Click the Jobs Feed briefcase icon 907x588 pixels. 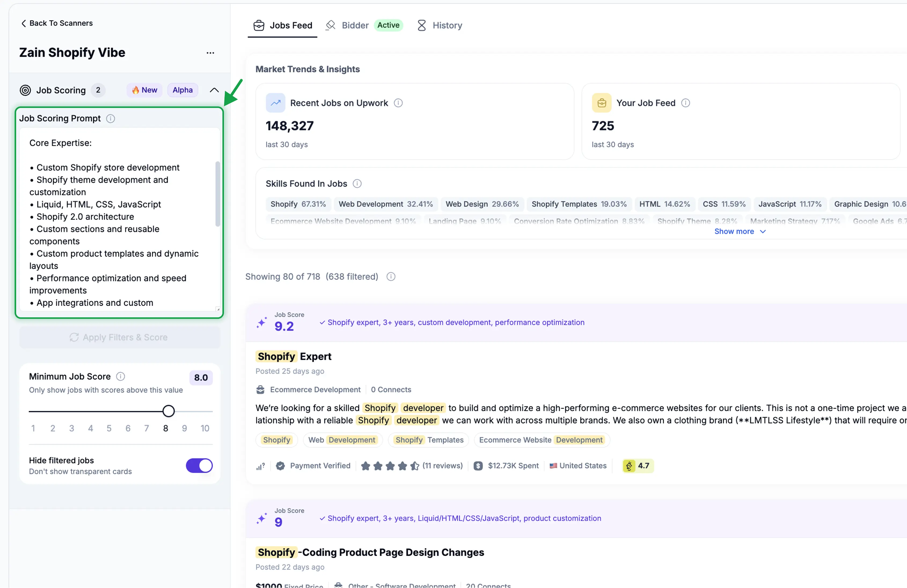[259, 25]
